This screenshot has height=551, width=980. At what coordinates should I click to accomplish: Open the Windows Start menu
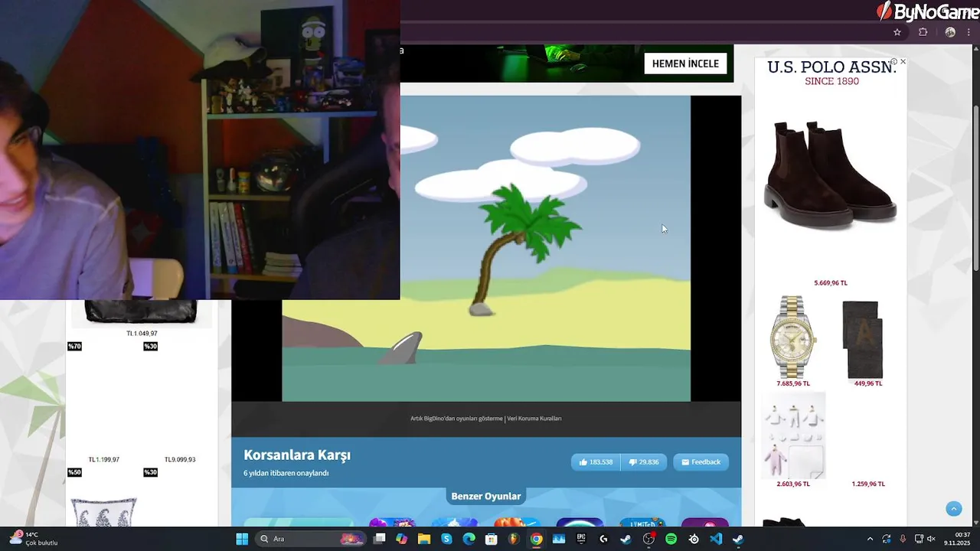pyautogui.click(x=242, y=539)
